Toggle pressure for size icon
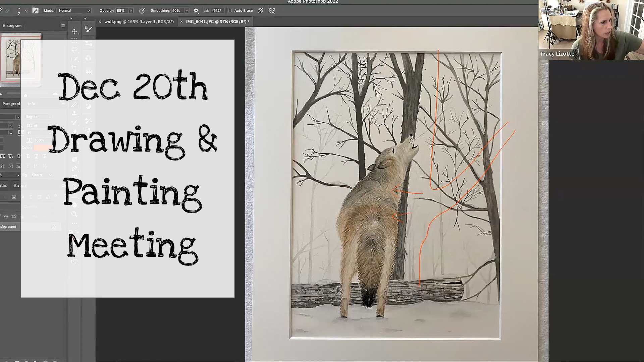Image resolution: width=644 pixels, height=362 pixels. tap(260, 11)
